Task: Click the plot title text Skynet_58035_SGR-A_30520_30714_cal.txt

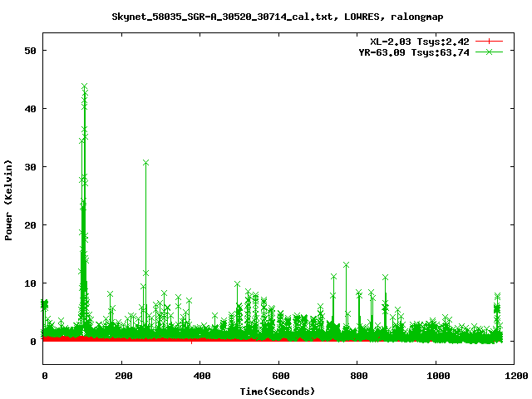Action: pyautogui.click(x=222, y=17)
